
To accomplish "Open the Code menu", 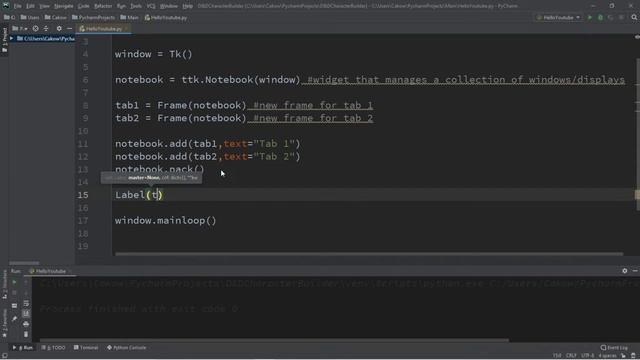I will click(83, 6).
